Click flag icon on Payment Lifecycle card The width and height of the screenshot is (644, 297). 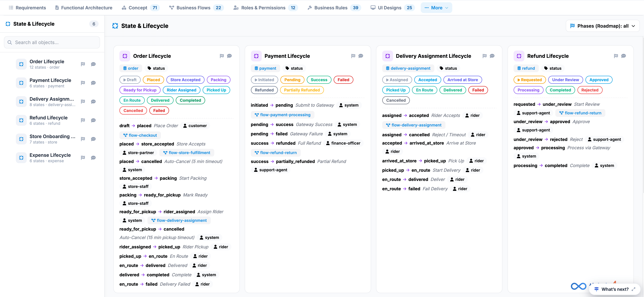(x=353, y=56)
